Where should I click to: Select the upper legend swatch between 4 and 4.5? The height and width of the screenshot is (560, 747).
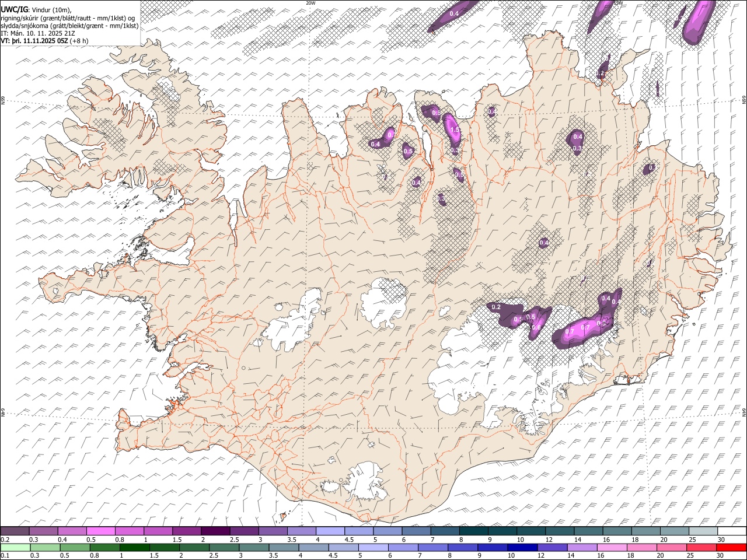coord(330,531)
